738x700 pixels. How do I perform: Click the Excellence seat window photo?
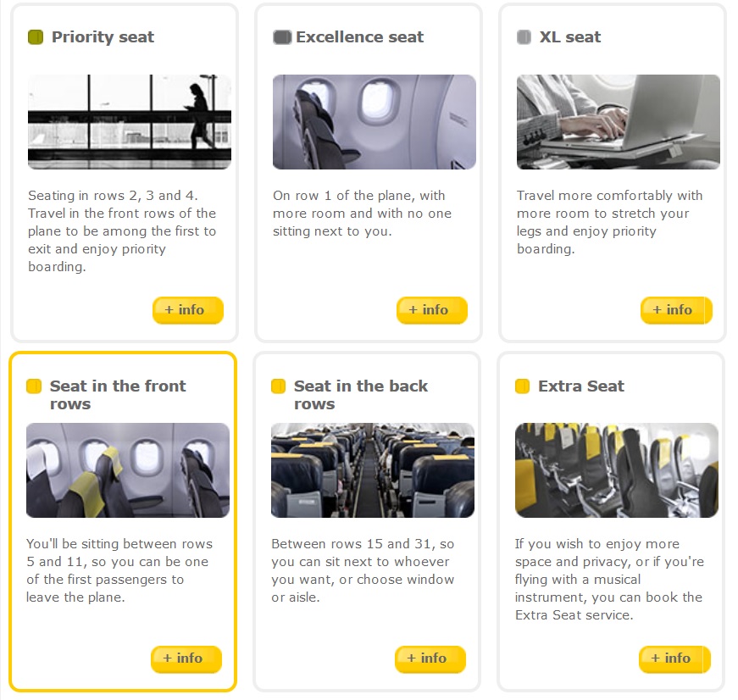pos(374,122)
